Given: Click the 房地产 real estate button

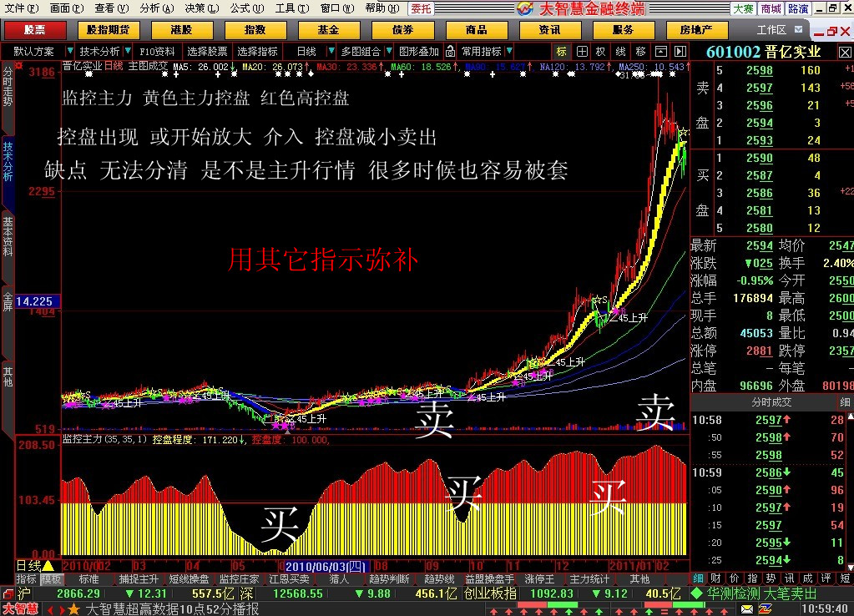Looking at the screenshot, I should (x=696, y=30).
